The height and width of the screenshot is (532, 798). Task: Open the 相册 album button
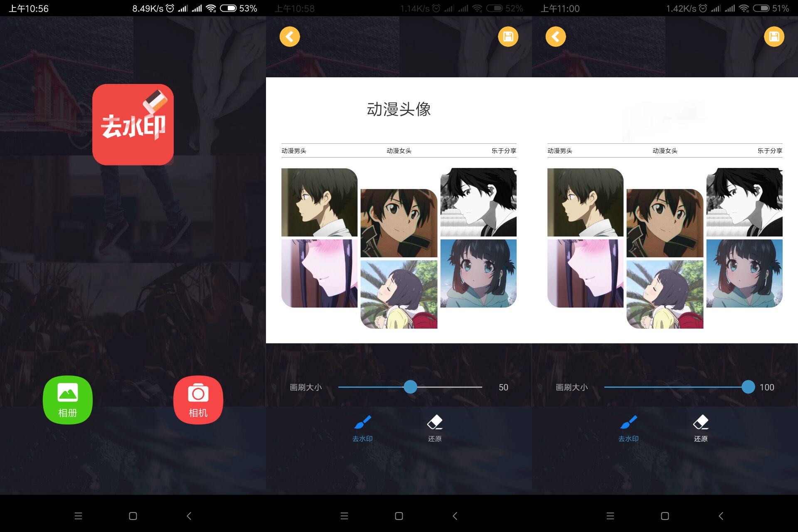tap(68, 400)
